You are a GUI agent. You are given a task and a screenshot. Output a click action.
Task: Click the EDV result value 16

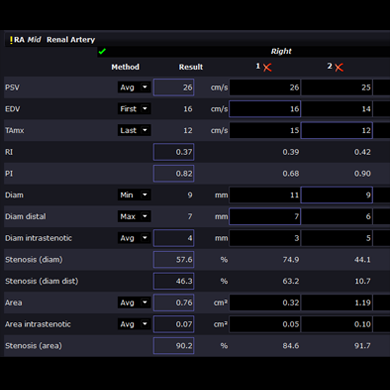(188, 109)
